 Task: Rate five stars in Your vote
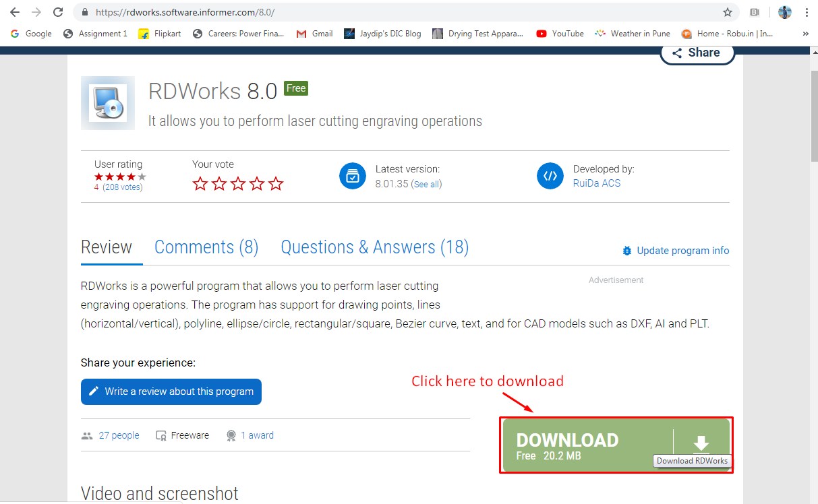(x=276, y=183)
